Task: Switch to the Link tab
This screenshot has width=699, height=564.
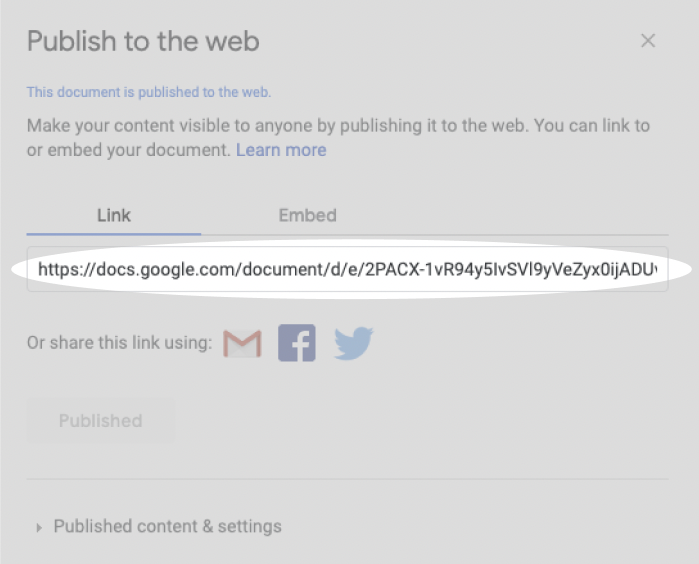Action: coord(114,216)
